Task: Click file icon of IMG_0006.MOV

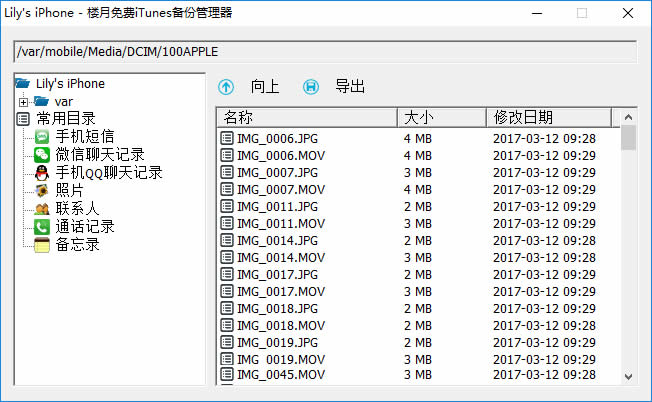Action: [x=227, y=155]
